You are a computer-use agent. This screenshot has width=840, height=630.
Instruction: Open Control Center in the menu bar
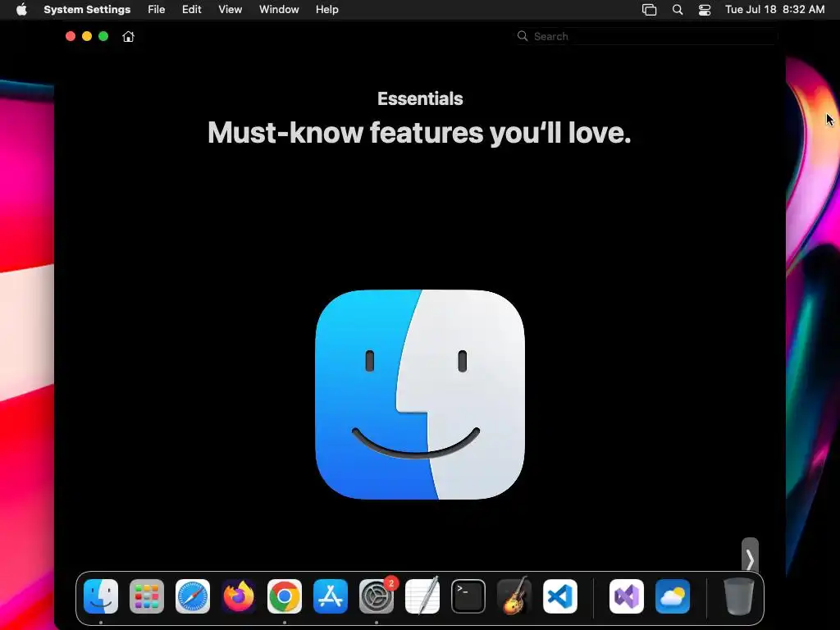tap(705, 10)
